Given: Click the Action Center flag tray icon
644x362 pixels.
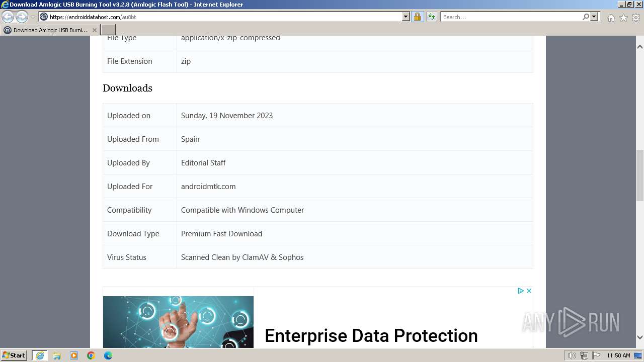Looking at the screenshot, I should coord(596,355).
